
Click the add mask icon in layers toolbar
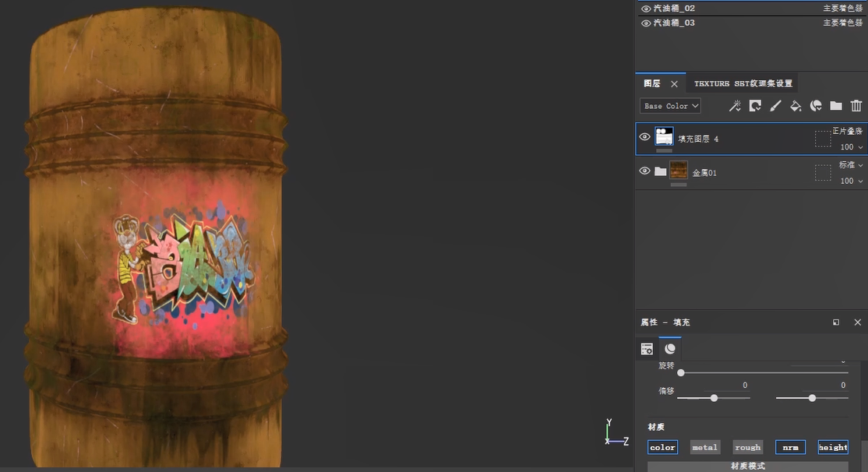pyautogui.click(x=755, y=106)
